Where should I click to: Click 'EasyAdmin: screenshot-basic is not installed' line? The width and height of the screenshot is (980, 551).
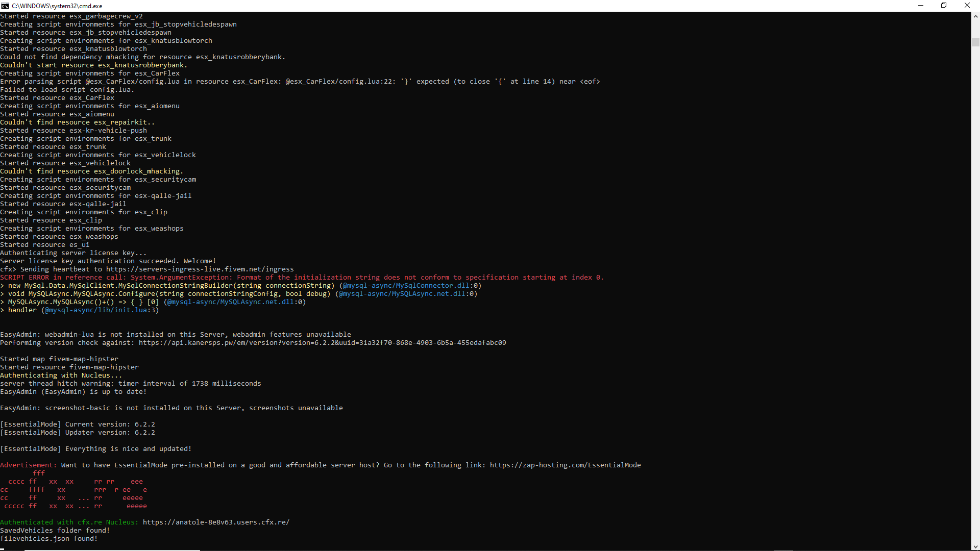click(x=171, y=408)
